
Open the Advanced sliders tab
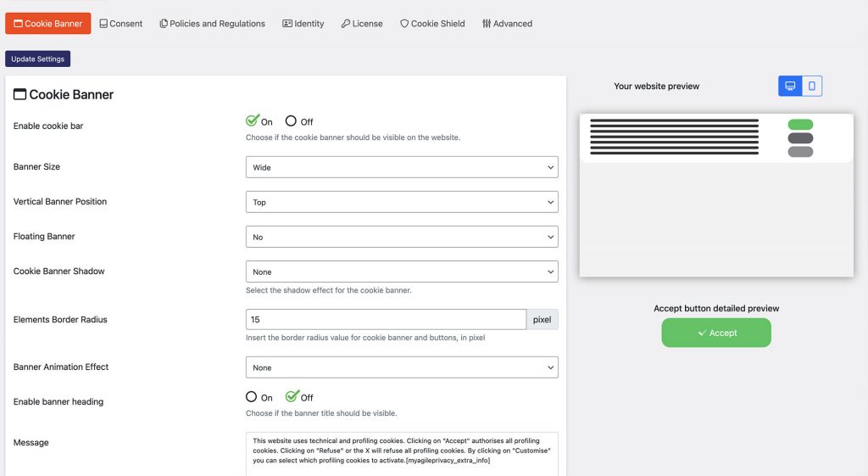[507, 24]
